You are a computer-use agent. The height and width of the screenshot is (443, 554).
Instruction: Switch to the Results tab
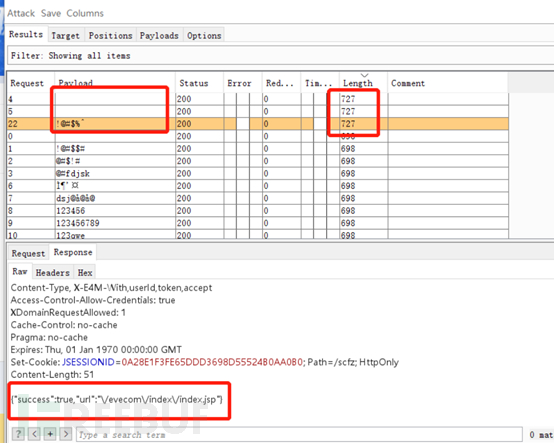[x=26, y=35]
